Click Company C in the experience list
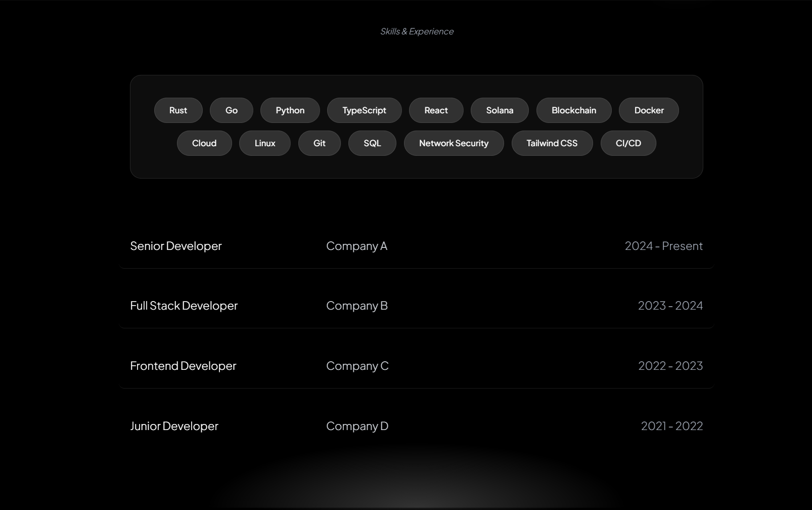The image size is (812, 510). coord(357,366)
